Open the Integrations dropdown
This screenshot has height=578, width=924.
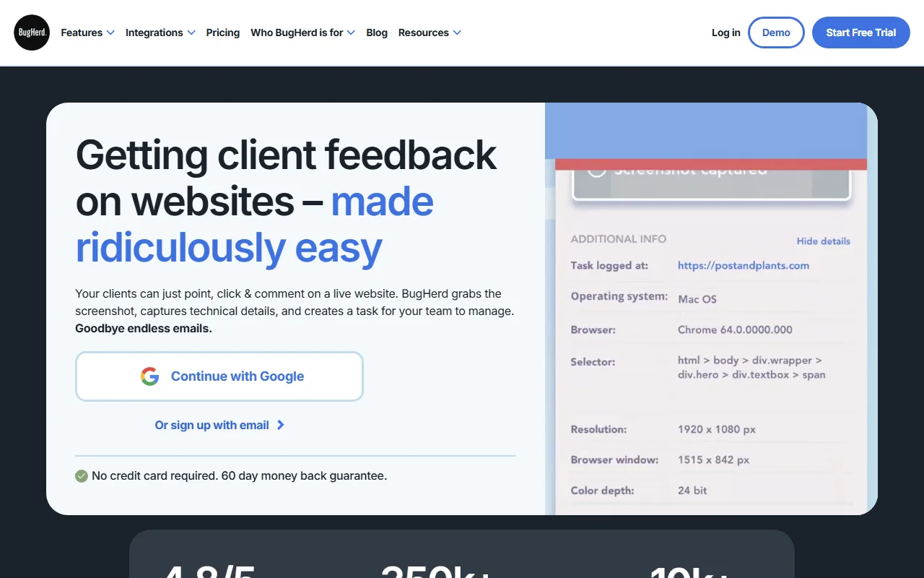tap(160, 33)
